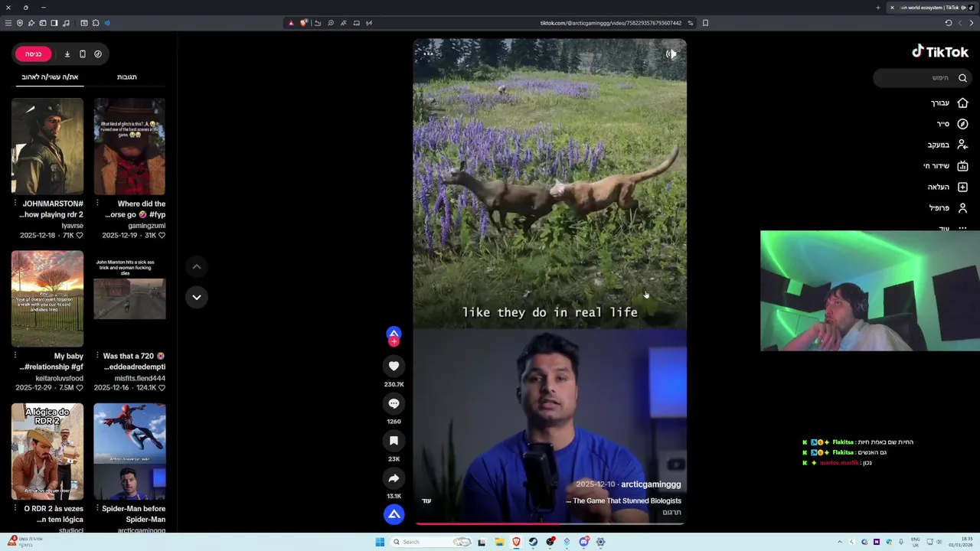Screen dimensions: 980x551
Task: Open options dots for 'O RDR 2 às vezes' video
Action: tap(15, 508)
